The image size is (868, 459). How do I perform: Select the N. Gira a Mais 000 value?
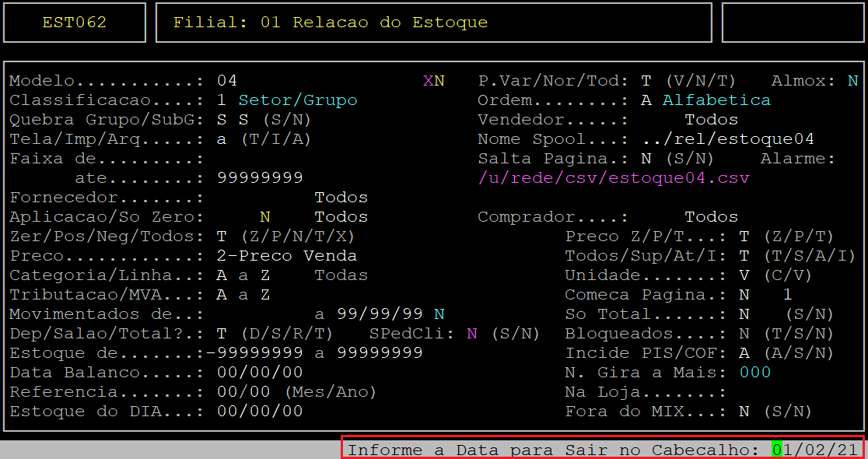tap(754, 373)
